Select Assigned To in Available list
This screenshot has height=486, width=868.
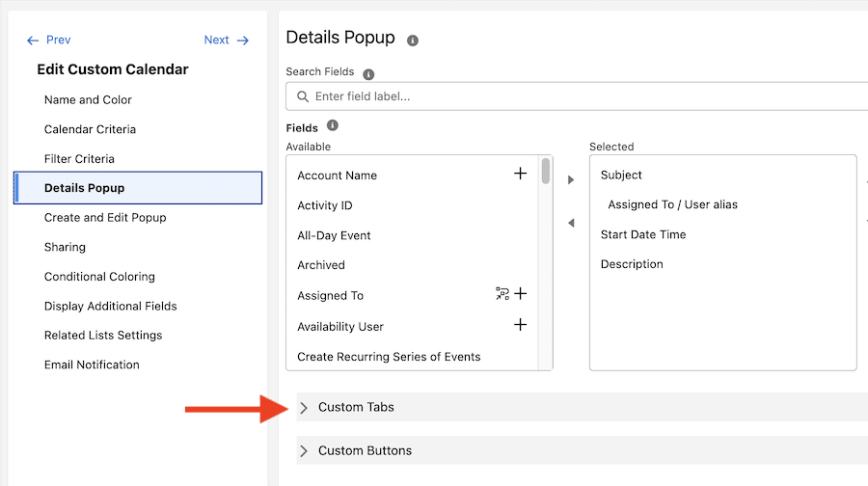[x=331, y=296]
